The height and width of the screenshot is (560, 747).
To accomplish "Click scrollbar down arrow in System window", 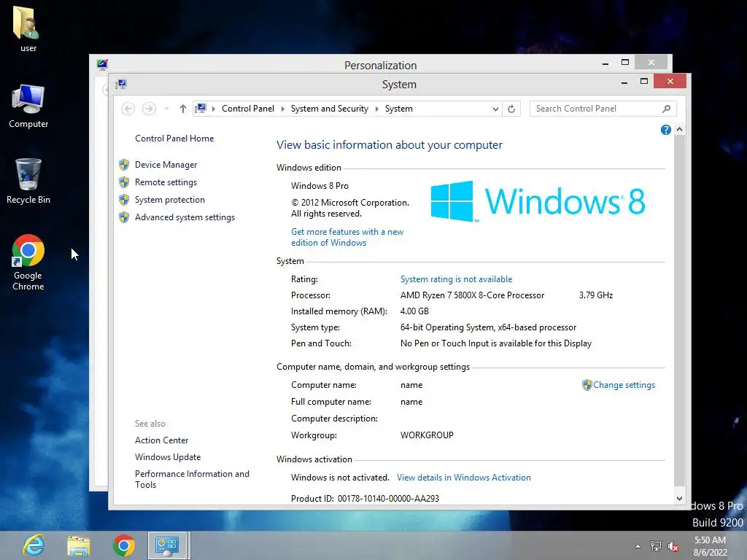I will point(679,499).
